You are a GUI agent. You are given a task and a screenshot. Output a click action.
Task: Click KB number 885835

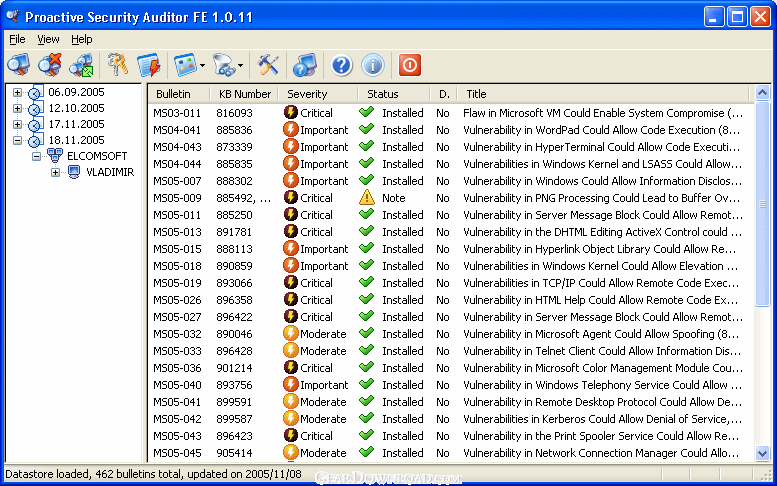tap(234, 164)
